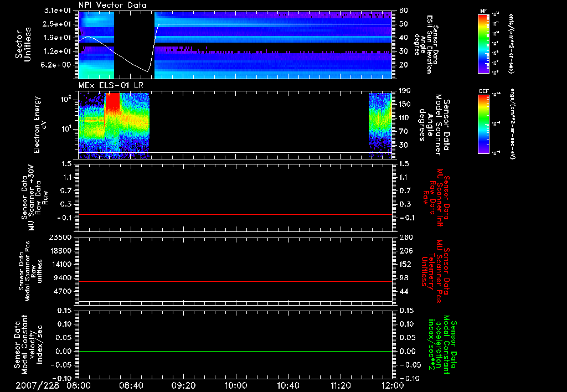The image size is (567, 392).
Task: Click the "NF" color bar label
Action: 483,11
